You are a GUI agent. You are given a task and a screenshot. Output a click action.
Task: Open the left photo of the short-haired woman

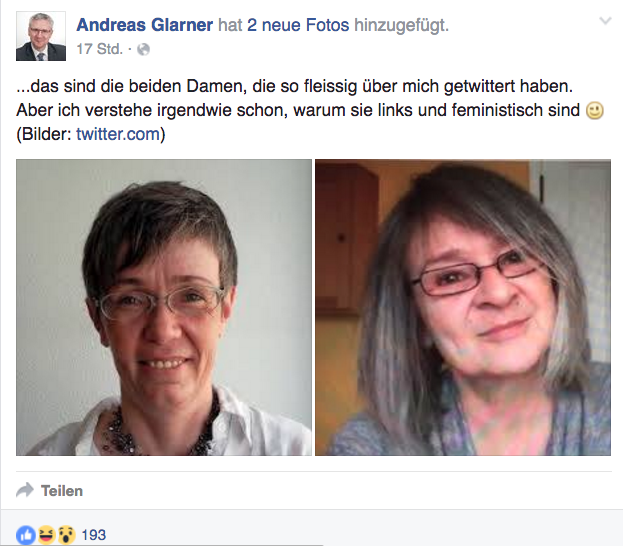click(x=164, y=307)
